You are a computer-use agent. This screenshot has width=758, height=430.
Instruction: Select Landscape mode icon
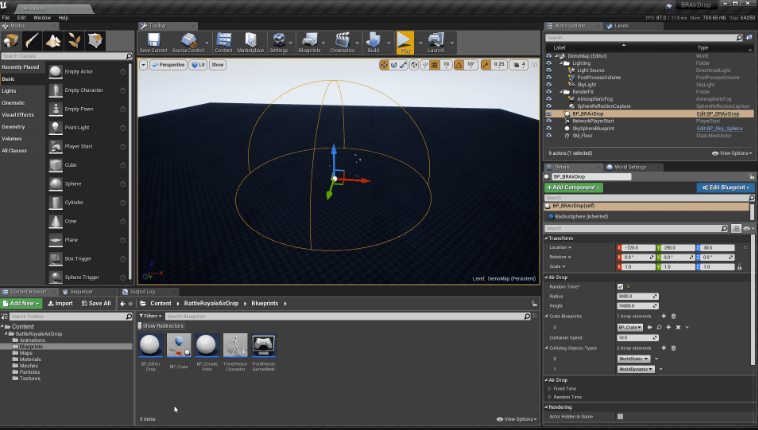[53, 41]
